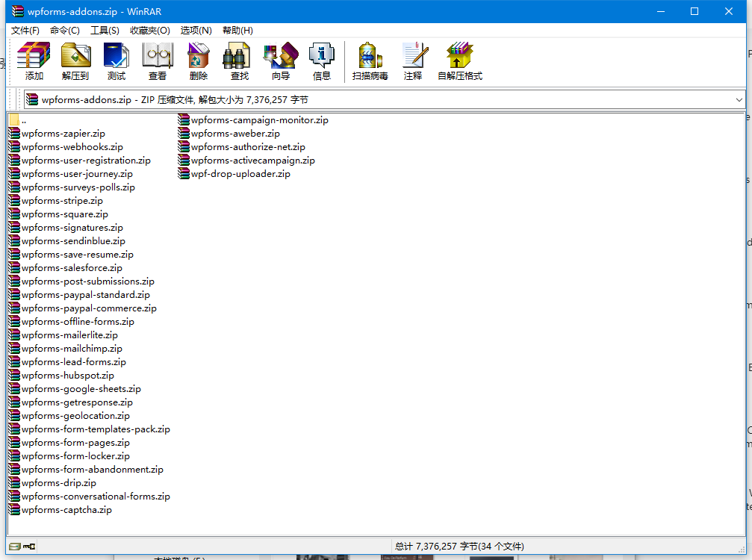The image size is (752, 560).
Task: Click the SFX (自解压格式) icon
Action: pos(459,61)
